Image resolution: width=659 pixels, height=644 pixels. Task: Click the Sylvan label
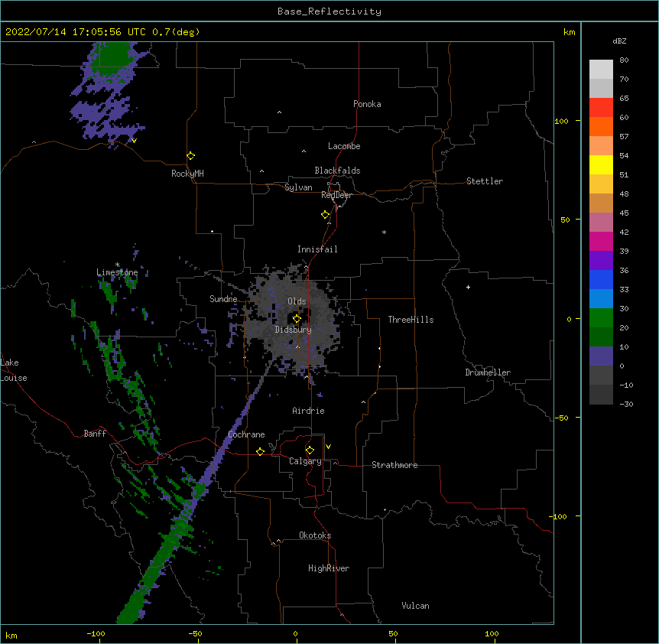tap(298, 187)
